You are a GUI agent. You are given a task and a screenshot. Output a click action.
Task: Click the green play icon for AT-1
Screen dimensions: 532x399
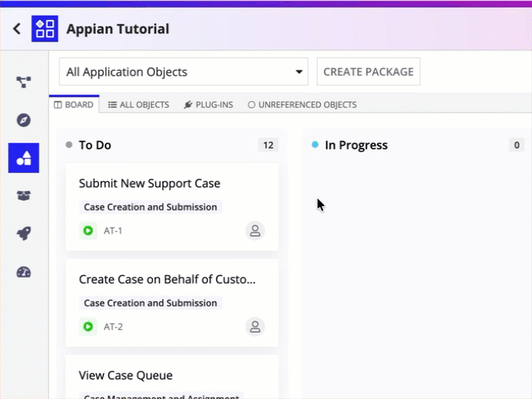point(88,231)
